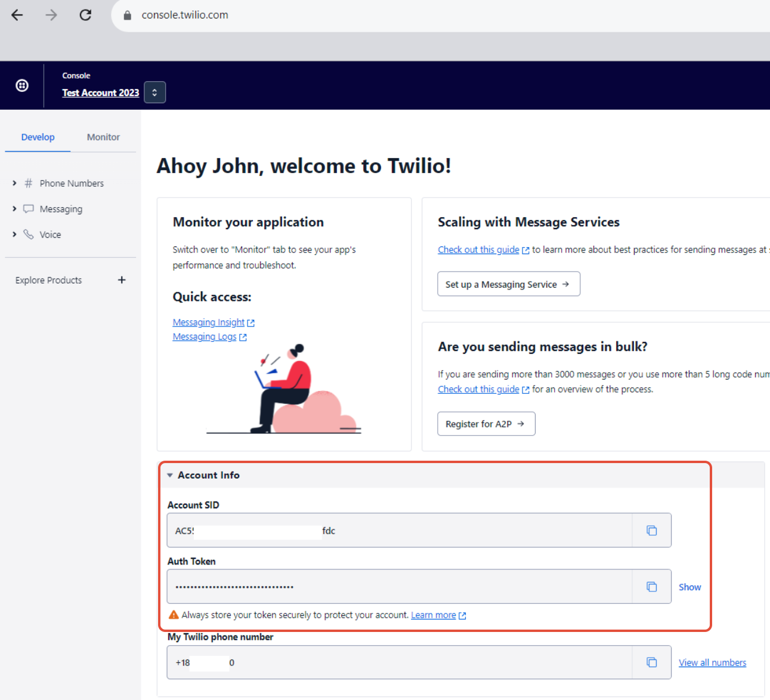Copy the Account SID with copy icon
The height and width of the screenshot is (700, 770).
pos(652,531)
